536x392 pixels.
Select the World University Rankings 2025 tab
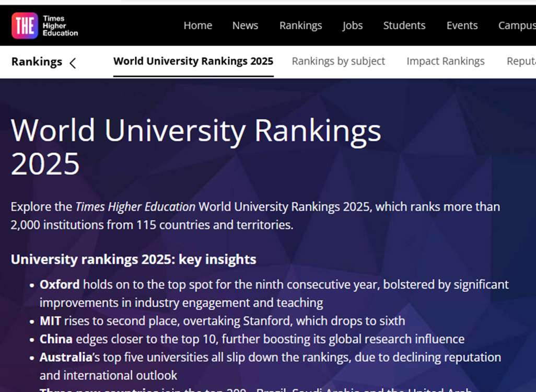[193, 61]
